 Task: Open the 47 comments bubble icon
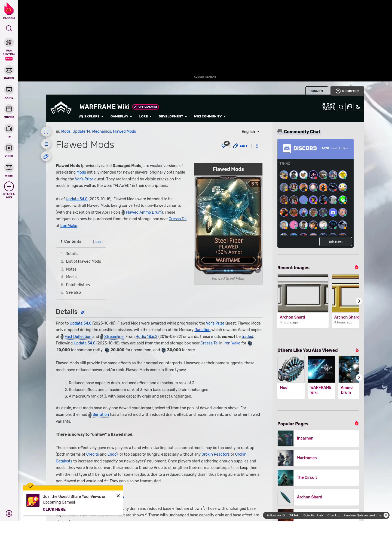point(225,145)
